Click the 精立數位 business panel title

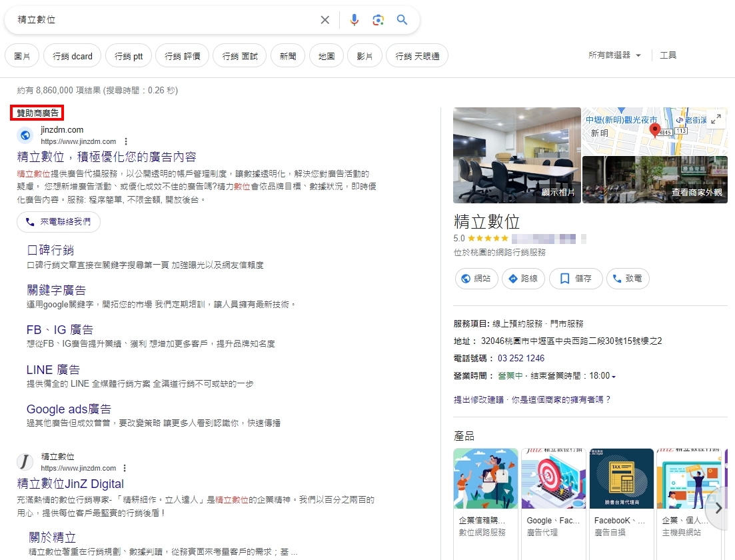[486, 221]
